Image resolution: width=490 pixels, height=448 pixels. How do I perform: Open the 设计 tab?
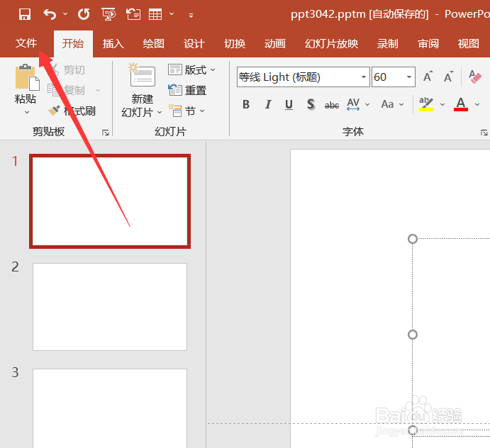point(194,43)
